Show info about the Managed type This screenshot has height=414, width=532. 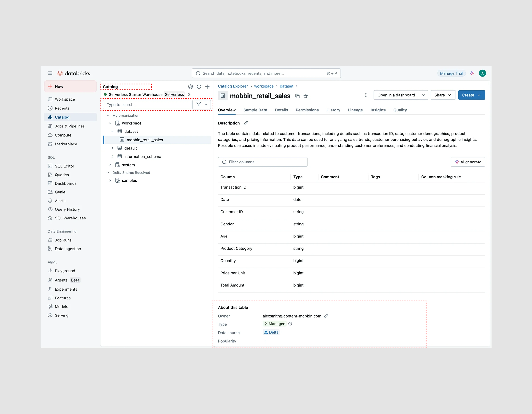click(290, 324)
